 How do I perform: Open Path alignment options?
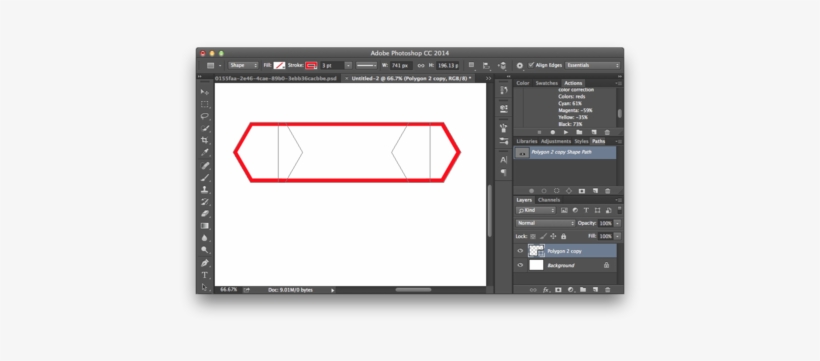pyautogui.click(x=486, y=65)
